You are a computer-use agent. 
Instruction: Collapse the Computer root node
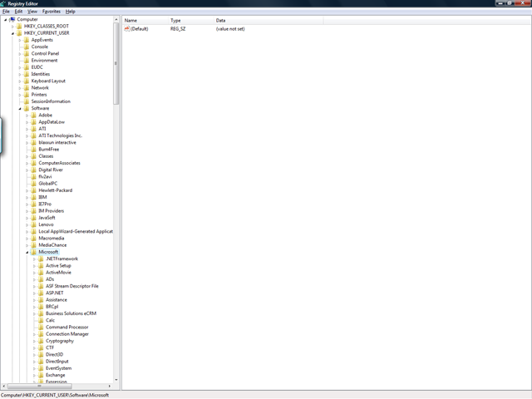6,20
